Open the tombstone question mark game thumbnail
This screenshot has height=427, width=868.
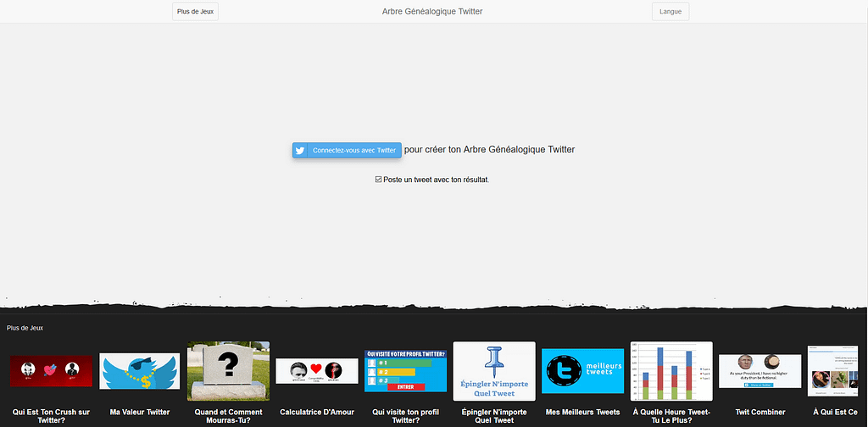click(x=228, y=371)
